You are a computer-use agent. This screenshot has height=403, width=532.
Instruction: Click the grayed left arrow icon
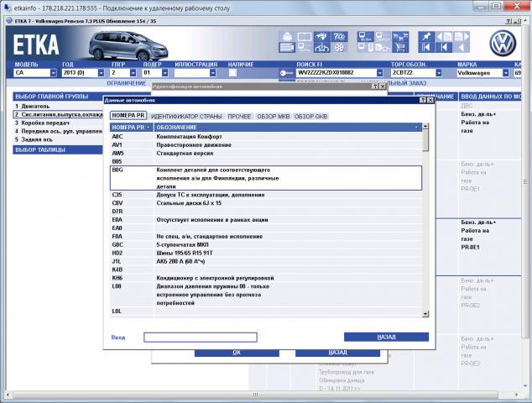(462, 48)
